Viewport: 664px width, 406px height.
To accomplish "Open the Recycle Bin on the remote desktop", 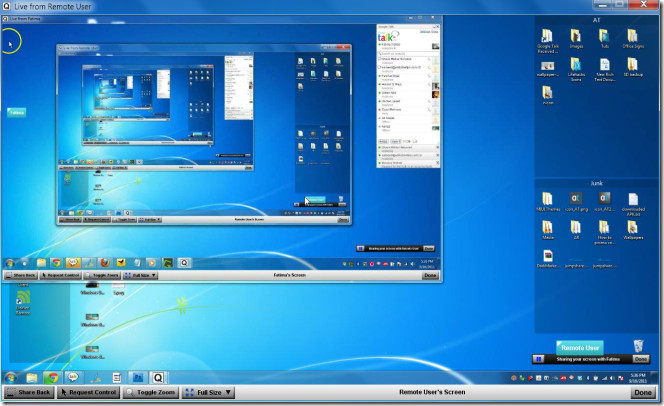I will (x=638, y=345).
